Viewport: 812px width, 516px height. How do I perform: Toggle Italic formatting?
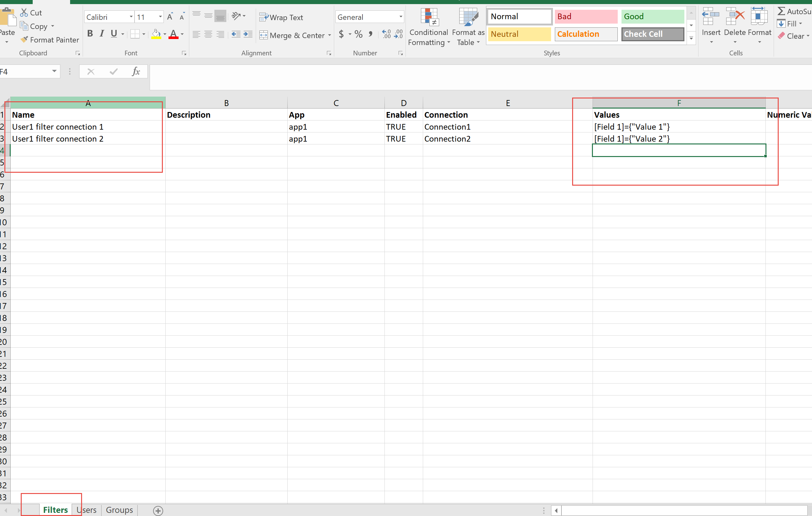coord(102,34)
